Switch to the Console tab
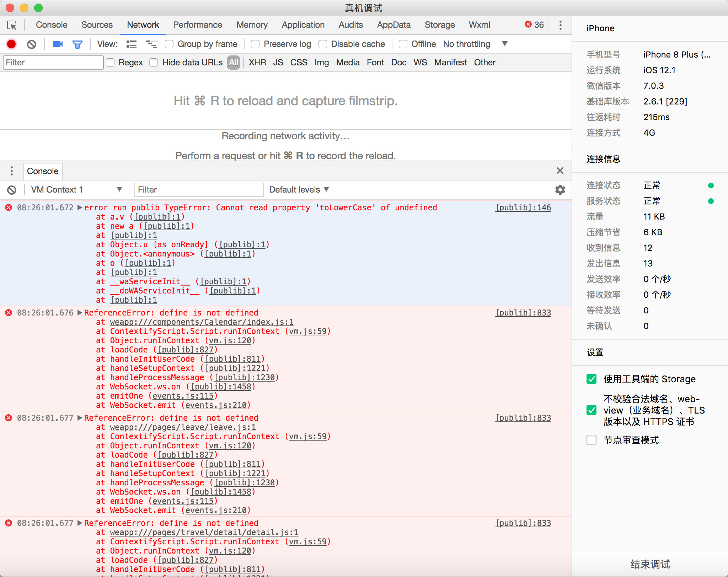The width and height of the screenshot is (728, 577). pos(52,25)
